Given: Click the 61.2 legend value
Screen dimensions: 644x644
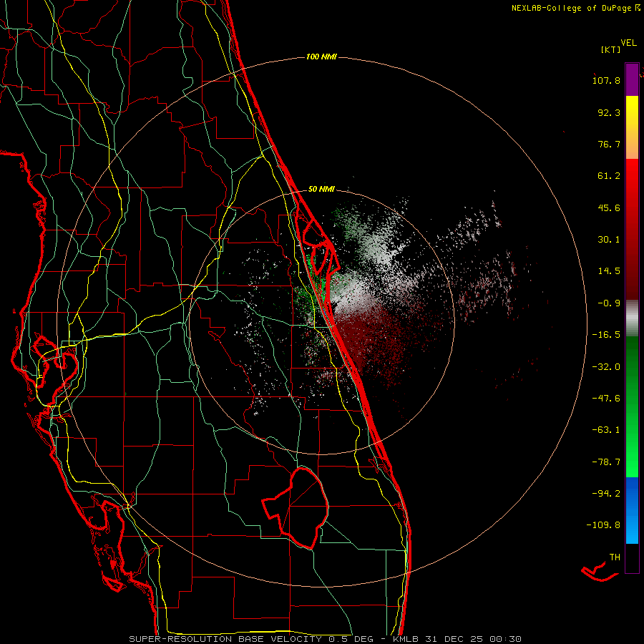Looking at the screenshot, I should tap(609, 176).
